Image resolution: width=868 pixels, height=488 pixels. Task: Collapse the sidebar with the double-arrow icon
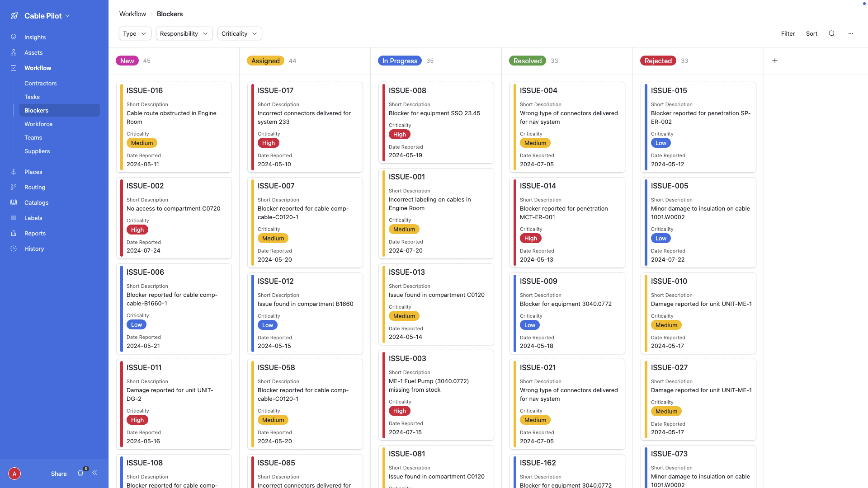click(x=95, y=473)
